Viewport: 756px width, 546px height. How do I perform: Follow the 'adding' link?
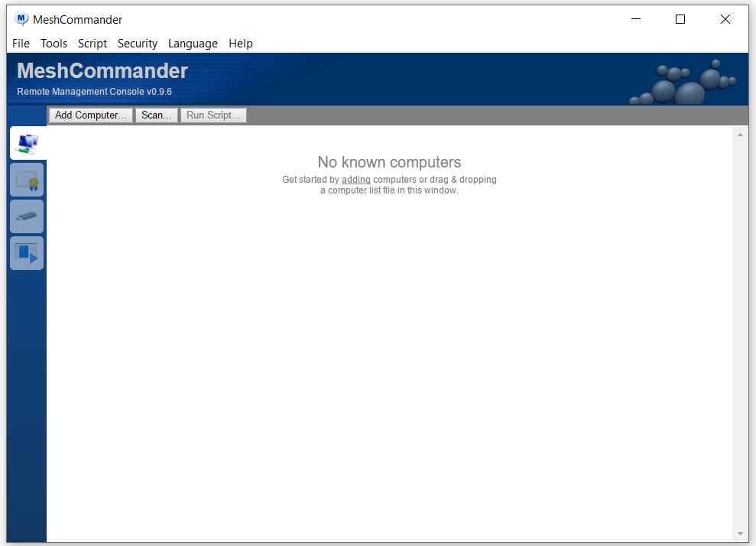(355, 180)
